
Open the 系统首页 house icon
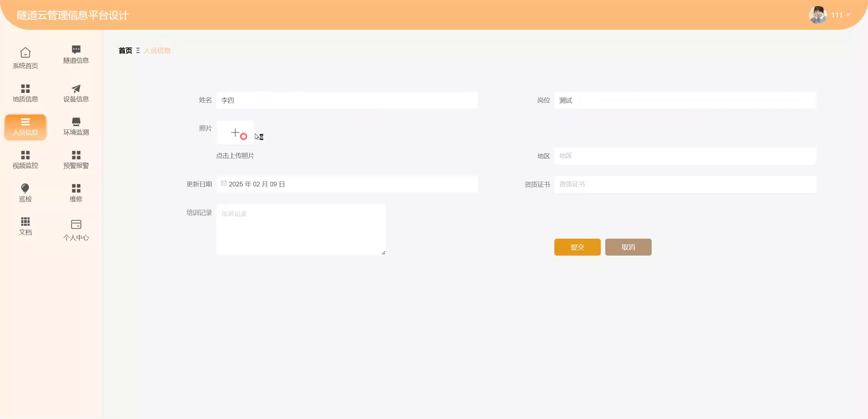click(x=25, y=53)
